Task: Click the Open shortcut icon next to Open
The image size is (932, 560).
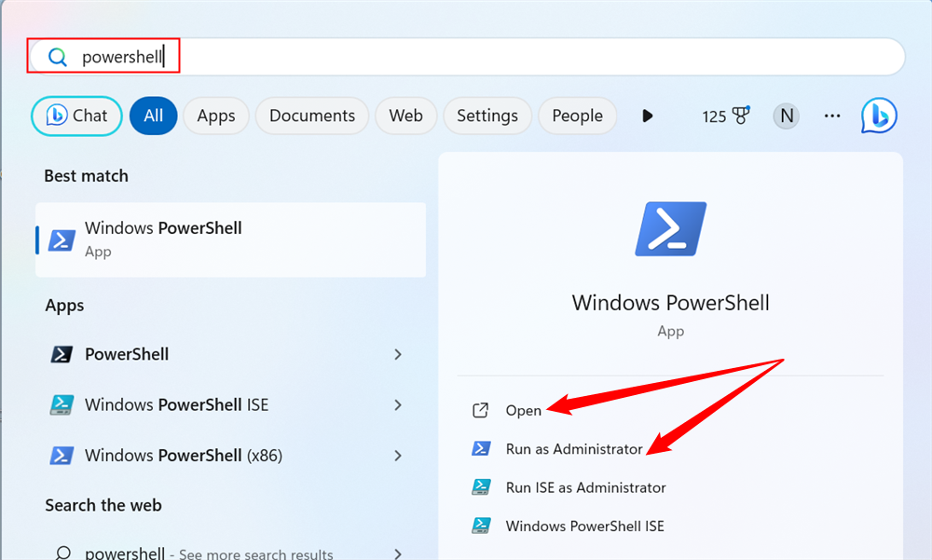Action: [x=481, y=410]
